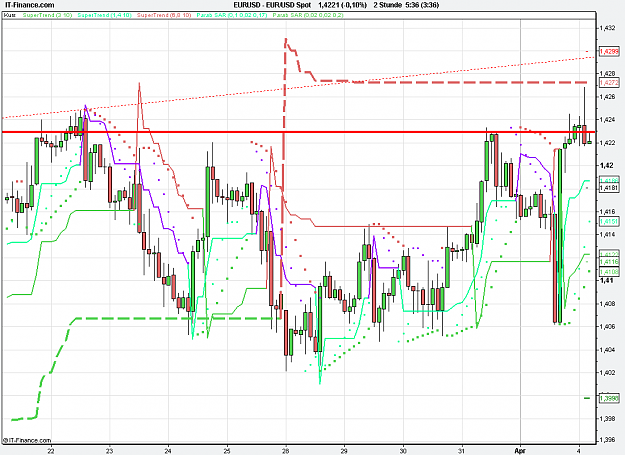Click the IT-Finance.com title text
Screen dimensions: 625x455
30,5
